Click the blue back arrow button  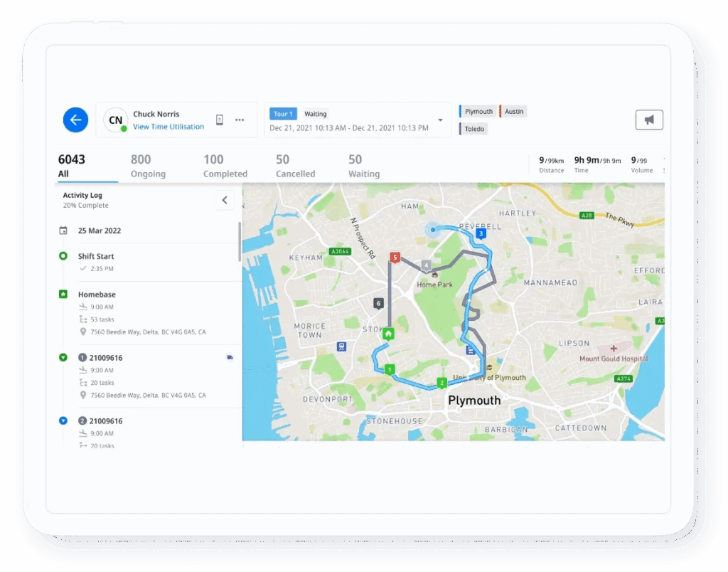[x=75, y=120]
